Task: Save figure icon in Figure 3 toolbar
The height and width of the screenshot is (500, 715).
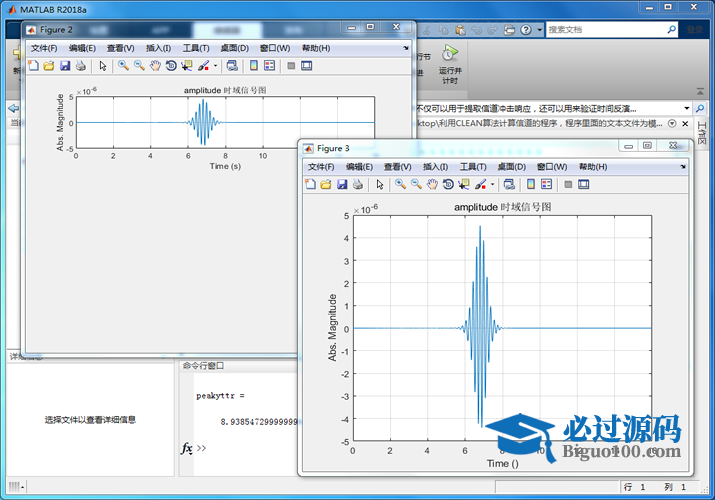Action: coord(342,184)
